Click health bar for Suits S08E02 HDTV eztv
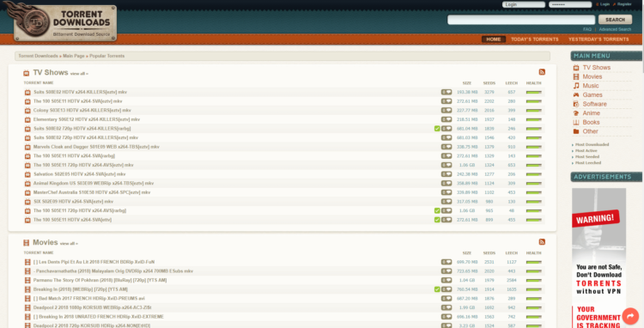 pos(533,93)
